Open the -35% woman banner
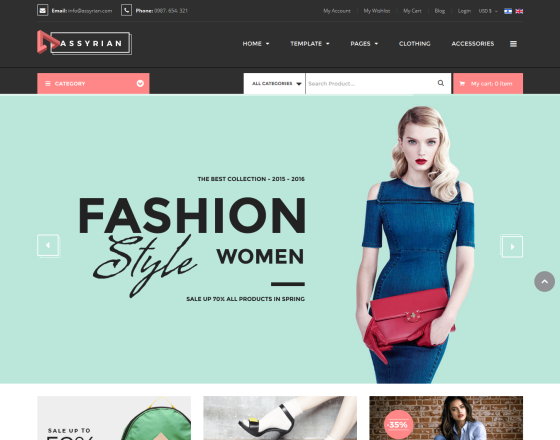The height and width of the screenshot is (440, 560). 446,418
